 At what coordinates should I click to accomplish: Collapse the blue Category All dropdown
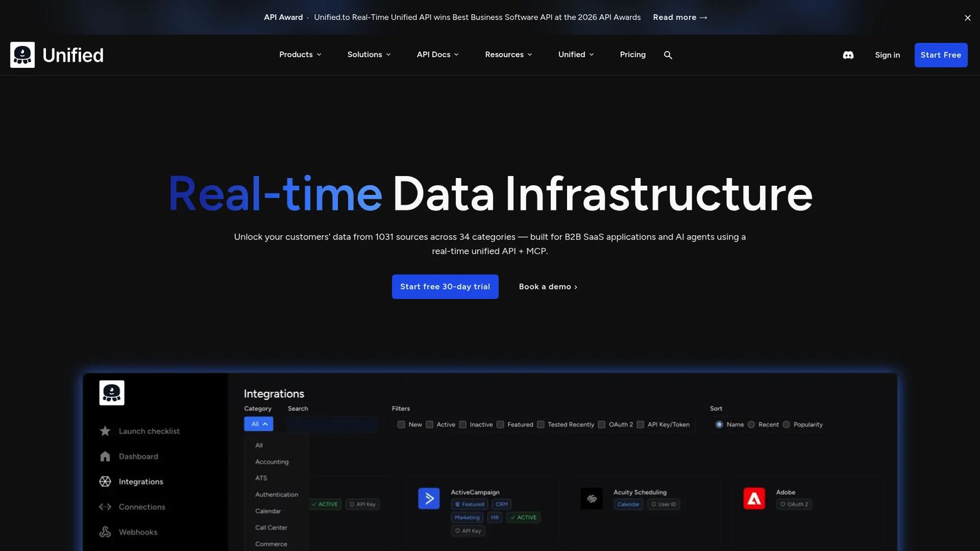259,424
